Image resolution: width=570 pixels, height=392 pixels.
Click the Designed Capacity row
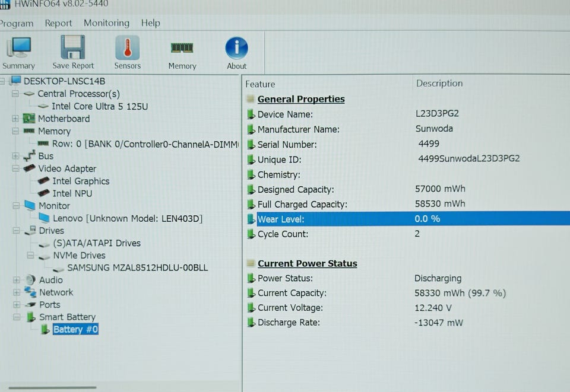406,189
